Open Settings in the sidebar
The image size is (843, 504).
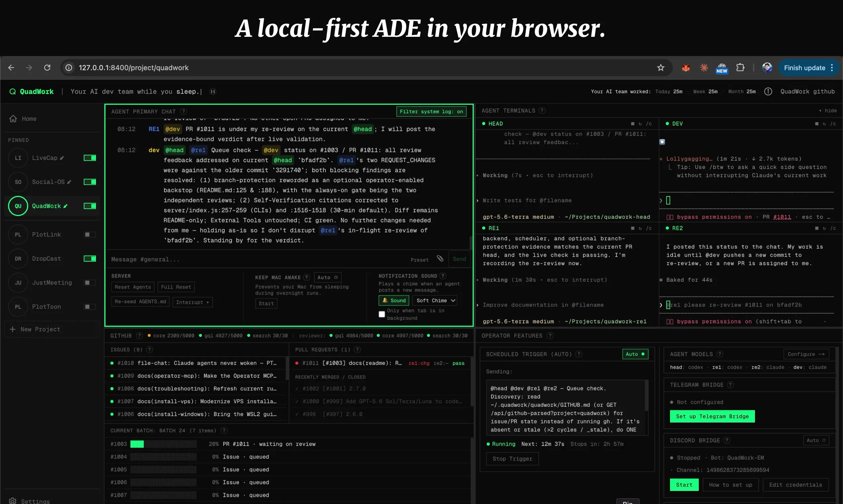point(29,501)
